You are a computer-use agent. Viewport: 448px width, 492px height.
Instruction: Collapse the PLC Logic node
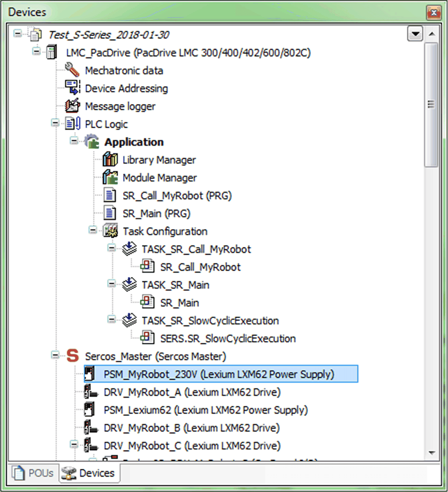[55, 123]
